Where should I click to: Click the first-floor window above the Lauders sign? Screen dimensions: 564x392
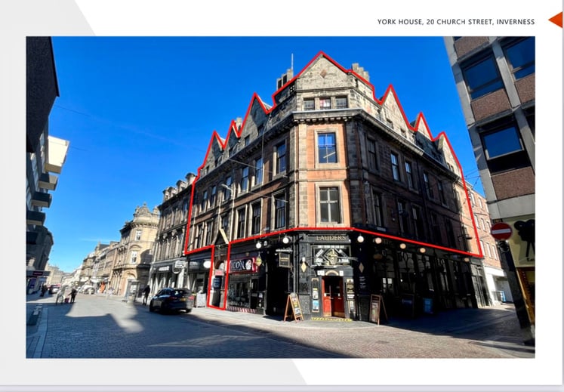click(329, 205)
